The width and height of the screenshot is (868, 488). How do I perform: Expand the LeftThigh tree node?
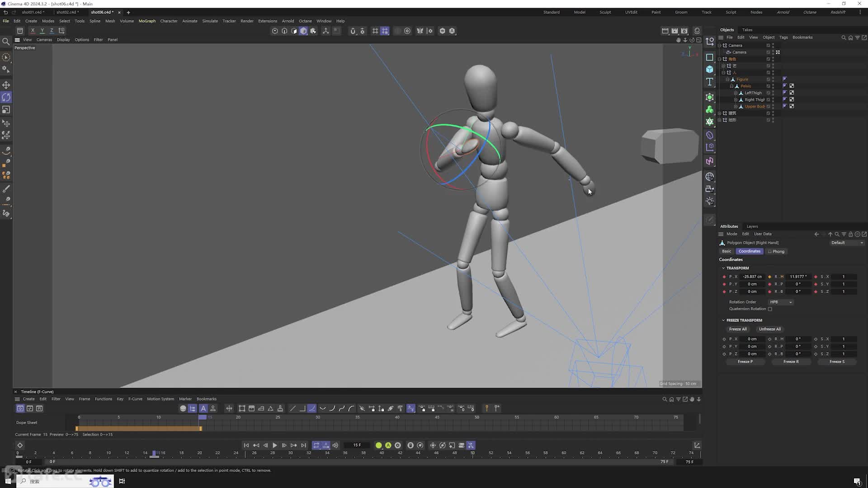coord(736,93)
